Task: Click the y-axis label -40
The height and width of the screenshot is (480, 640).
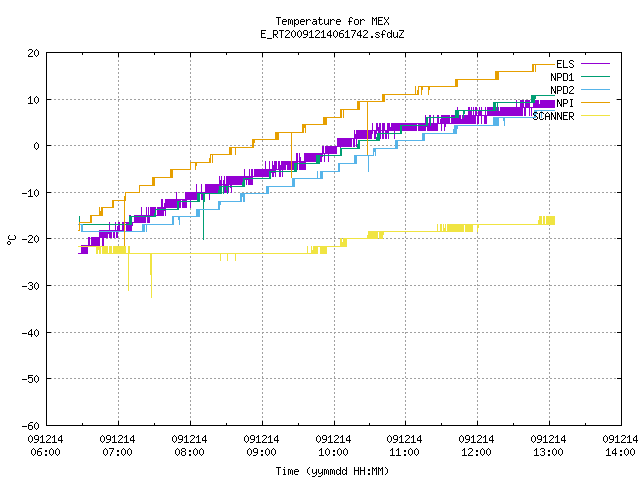Action: (x=31, y=333)
